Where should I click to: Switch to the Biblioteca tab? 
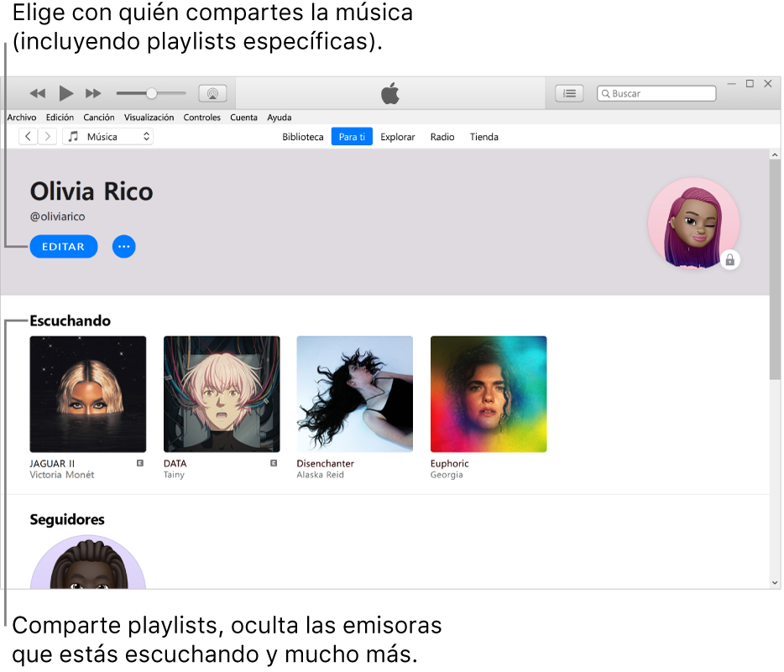point(302,136)
